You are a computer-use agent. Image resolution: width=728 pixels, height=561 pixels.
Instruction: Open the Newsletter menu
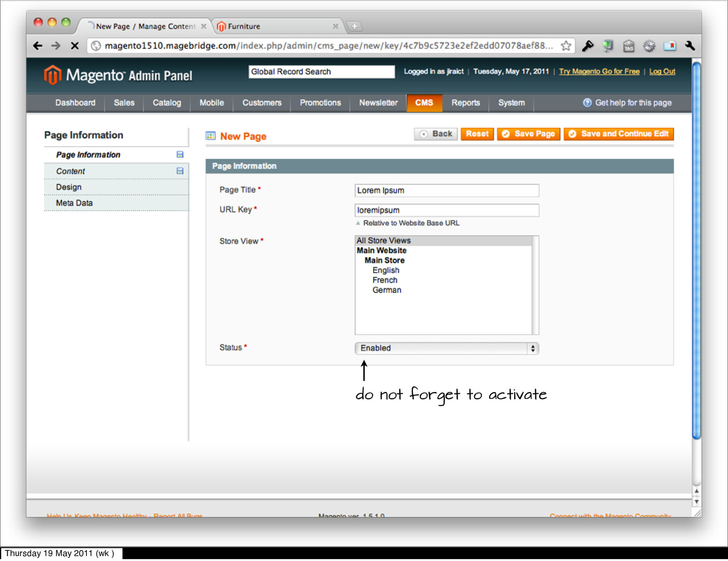tap(378, 102)
